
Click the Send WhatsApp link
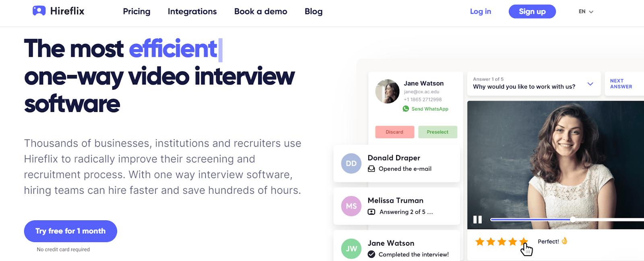click(429, 109)
